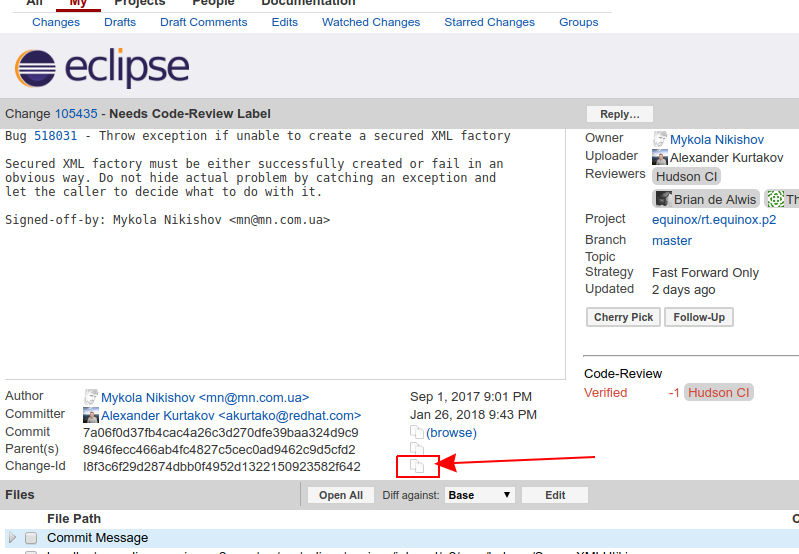This screenshot has height=554, width=799.
Task: Open project equinox/rt.equinox.p2 link
Action: (x=714, y=220)
